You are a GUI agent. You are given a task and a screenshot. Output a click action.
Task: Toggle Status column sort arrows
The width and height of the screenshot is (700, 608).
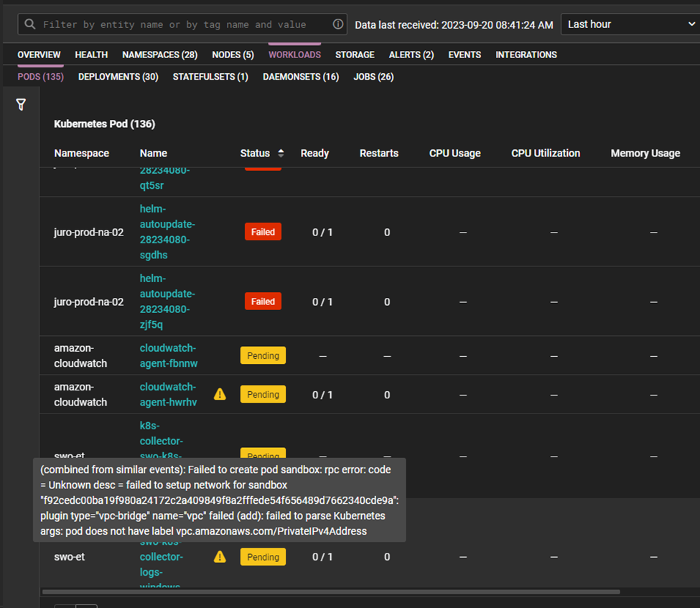(x=281, y=153)
